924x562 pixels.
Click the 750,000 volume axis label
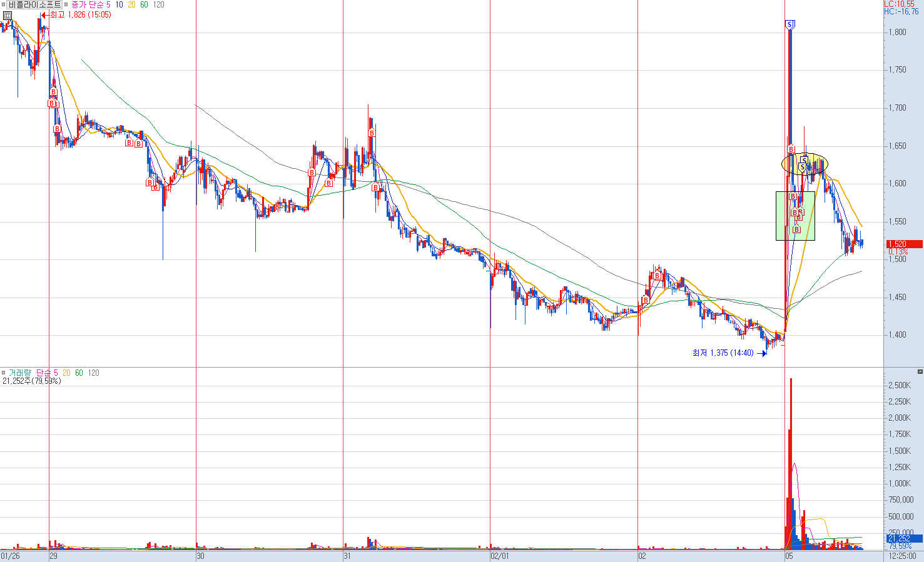click(x=900, y=499)
